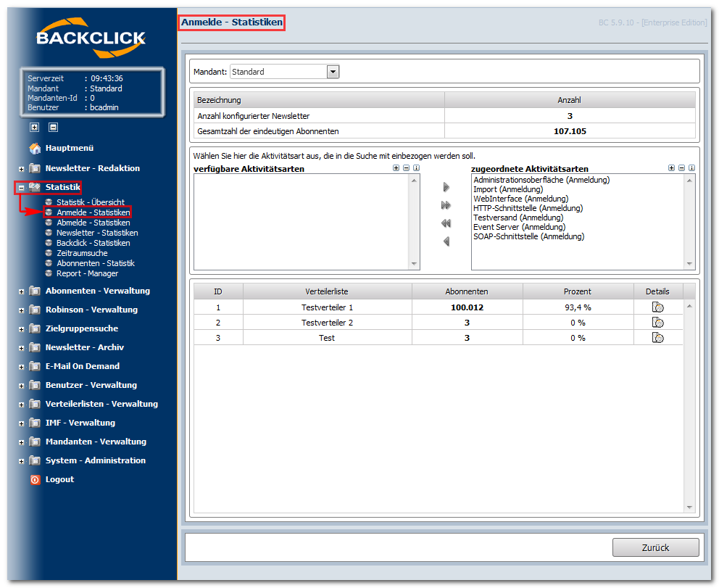Expand all menu entries with plus button
Viewport: 719px width, 588px height.
[x=34, y=127]
